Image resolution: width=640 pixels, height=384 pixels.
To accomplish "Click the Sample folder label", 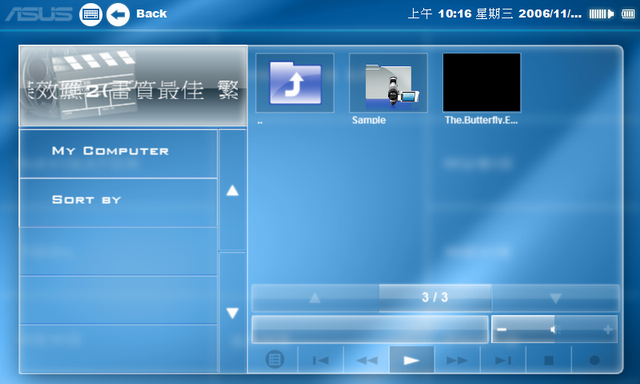I will (x=369, y=120).
